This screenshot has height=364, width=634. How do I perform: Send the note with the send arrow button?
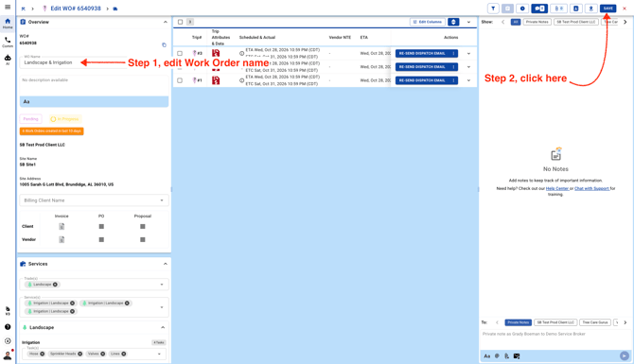(625, 355)
